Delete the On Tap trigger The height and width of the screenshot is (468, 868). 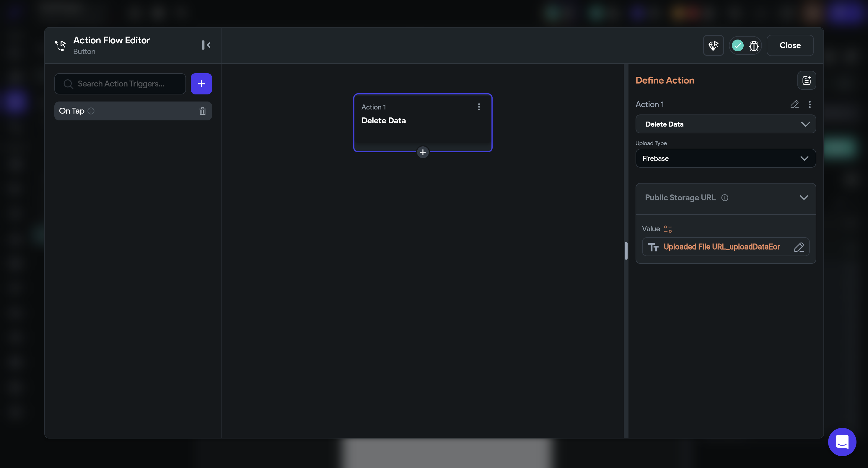pyautogui.click(x=202, y=111)
